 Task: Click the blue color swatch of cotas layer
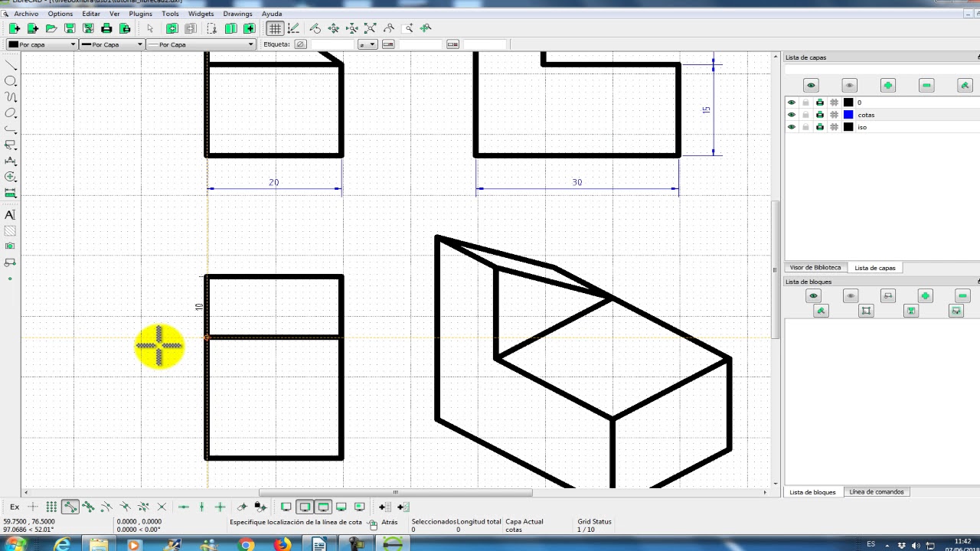coord(848,115)
